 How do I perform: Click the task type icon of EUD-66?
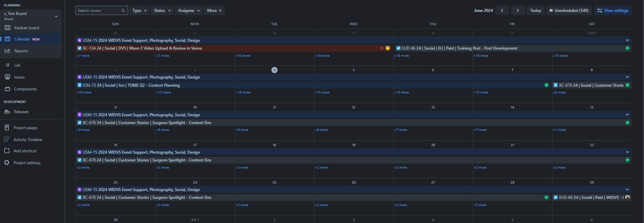pos(398,48)
